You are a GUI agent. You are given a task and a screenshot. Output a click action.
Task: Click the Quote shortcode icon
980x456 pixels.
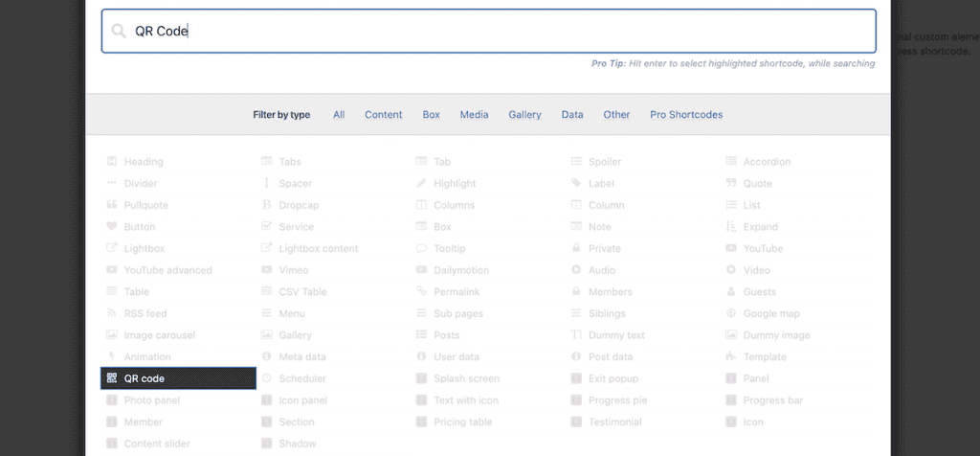731,183
